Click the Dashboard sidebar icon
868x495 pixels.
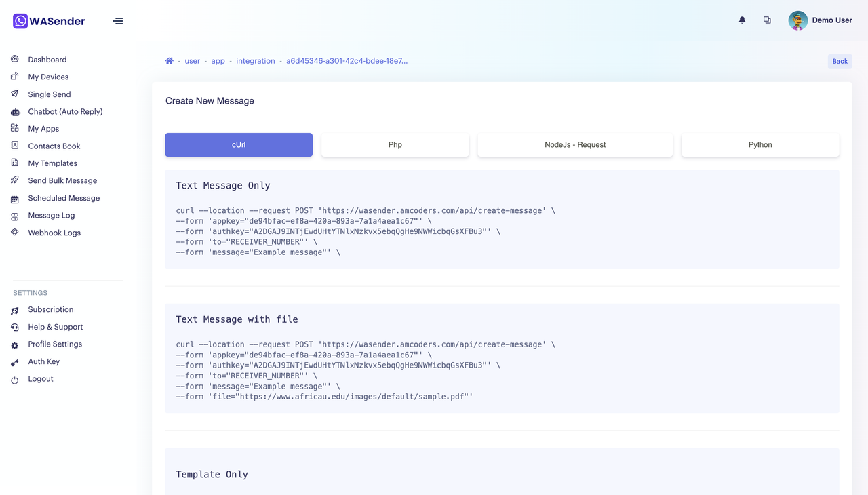pyautogui.click(x=15, y=59)
